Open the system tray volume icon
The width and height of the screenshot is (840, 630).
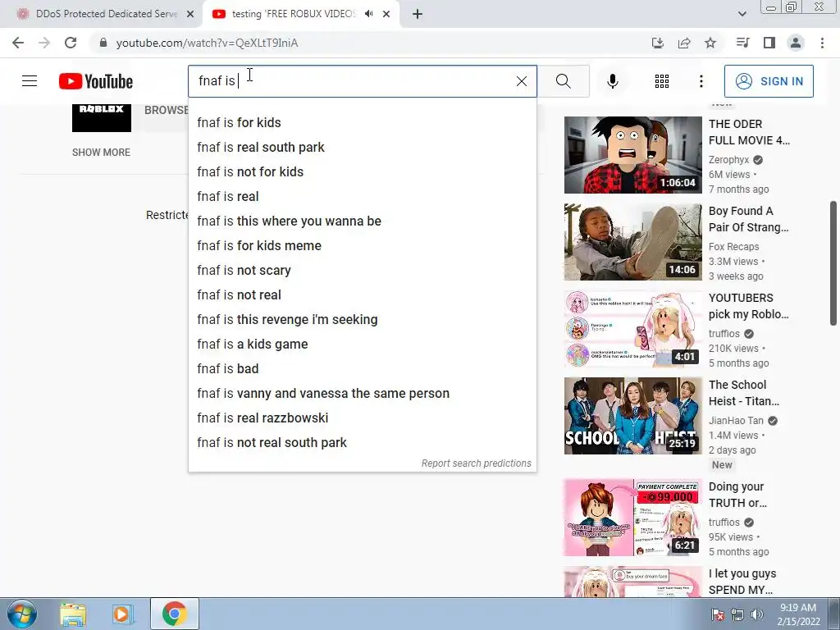757,614
